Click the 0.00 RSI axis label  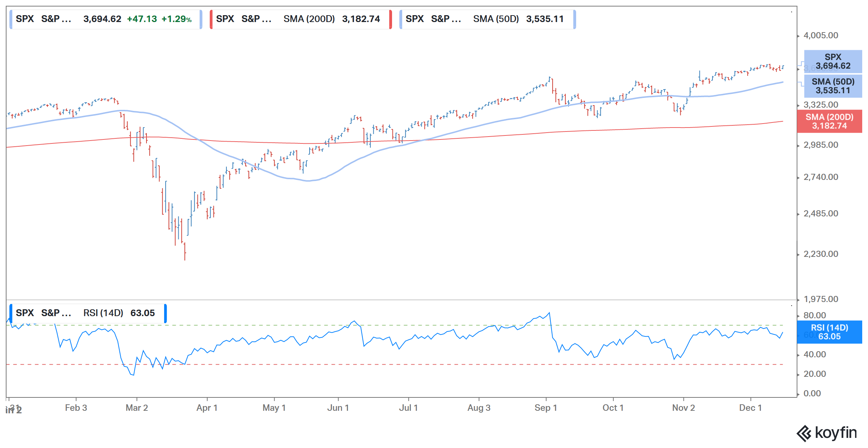812,393
